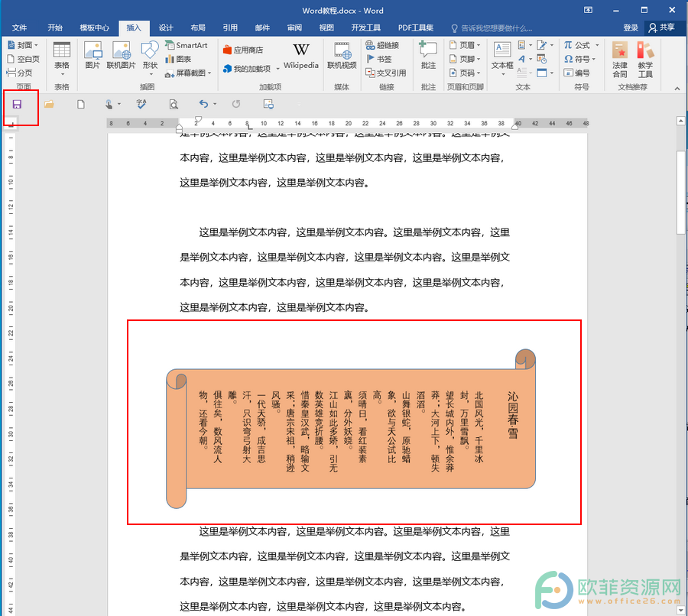This screenshot has width=688, height=616.
Task: Open Legal Contract (法律合同) templates
Action: [x=620, y=60]
